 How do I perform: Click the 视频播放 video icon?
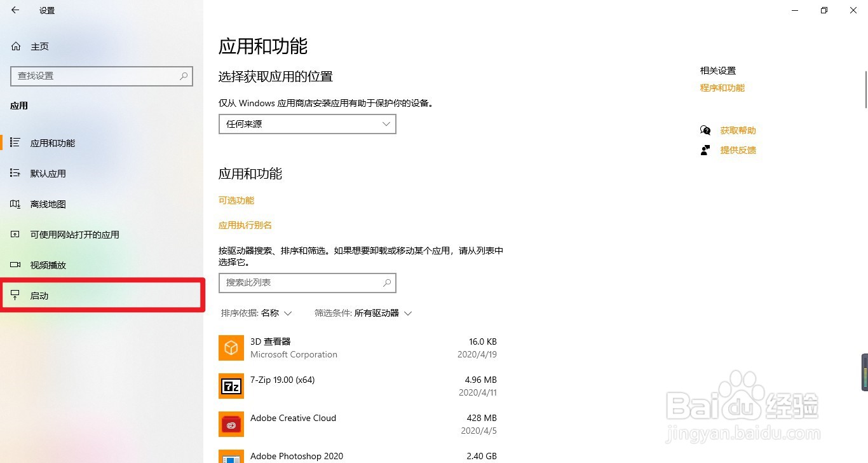(15, 265)
